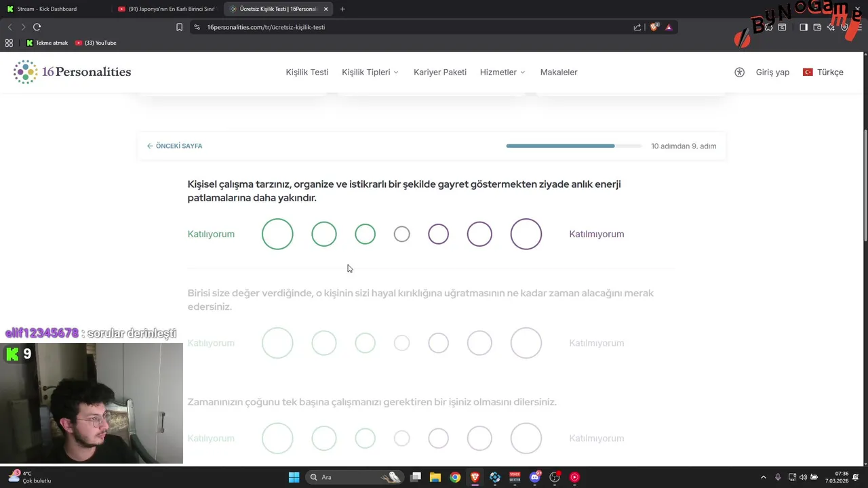
Task: Click Giriş yap to log in
Action: click(x=772, y=72)
